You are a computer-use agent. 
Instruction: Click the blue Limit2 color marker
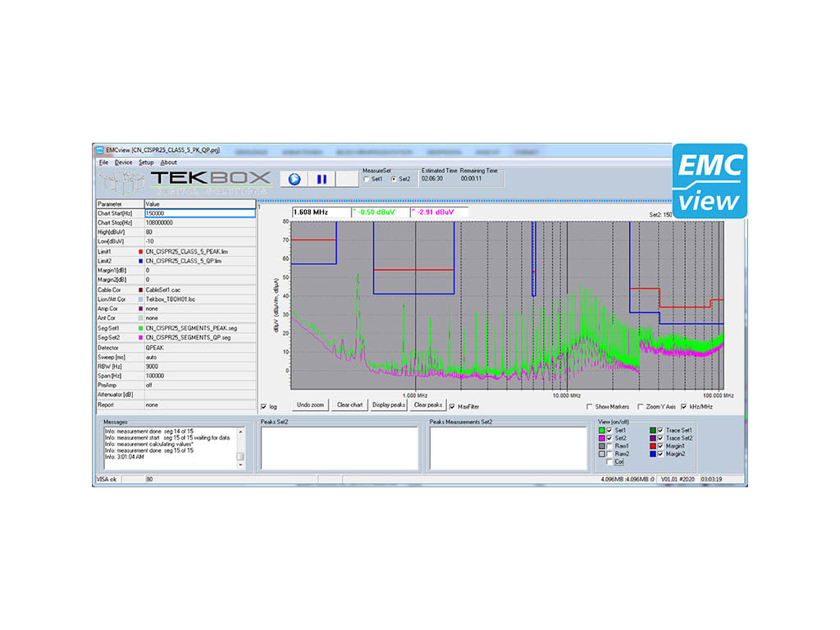coord(140,261)
